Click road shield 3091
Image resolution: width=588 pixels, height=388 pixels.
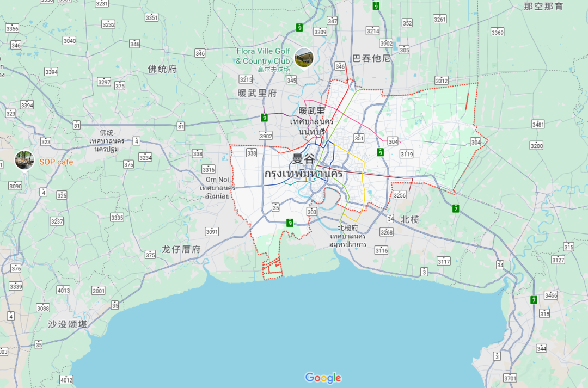coord(212,232)
